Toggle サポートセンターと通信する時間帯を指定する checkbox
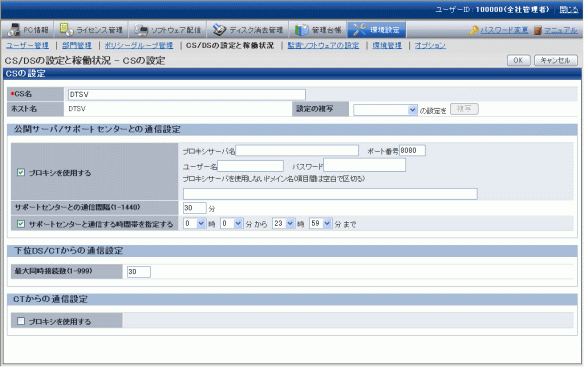This screenshot has width=584, height=367. click(x=21, y=224)
